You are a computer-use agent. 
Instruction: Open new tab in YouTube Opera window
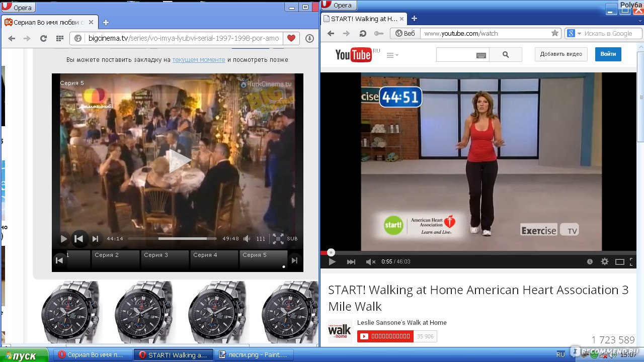pyautogui.click(x=414, y=19)
